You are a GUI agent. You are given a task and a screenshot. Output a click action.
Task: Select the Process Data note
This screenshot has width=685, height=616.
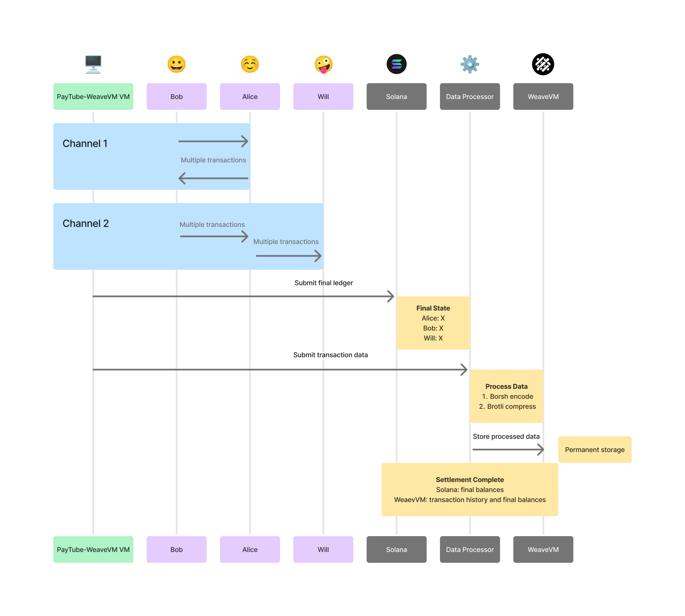[507, 396]
